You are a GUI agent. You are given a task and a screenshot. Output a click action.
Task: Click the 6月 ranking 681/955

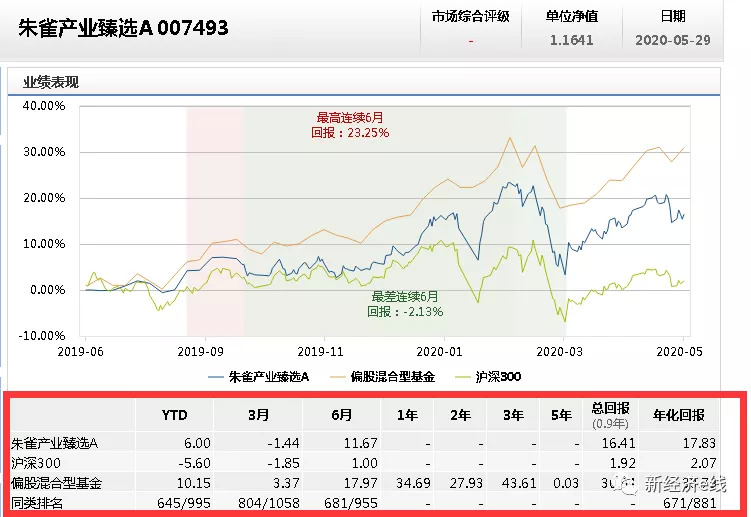coord(351,503)
